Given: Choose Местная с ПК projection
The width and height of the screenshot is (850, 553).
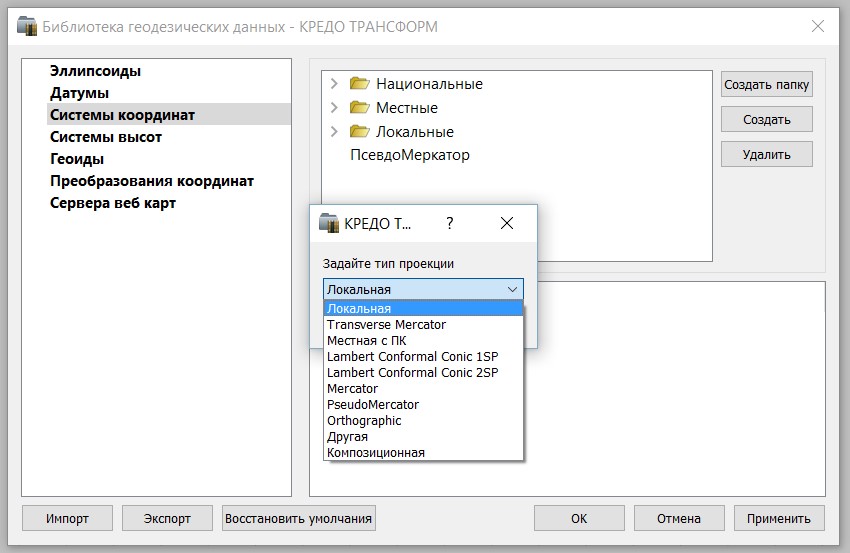Looking at the screenshot, I should click(423, 340).
